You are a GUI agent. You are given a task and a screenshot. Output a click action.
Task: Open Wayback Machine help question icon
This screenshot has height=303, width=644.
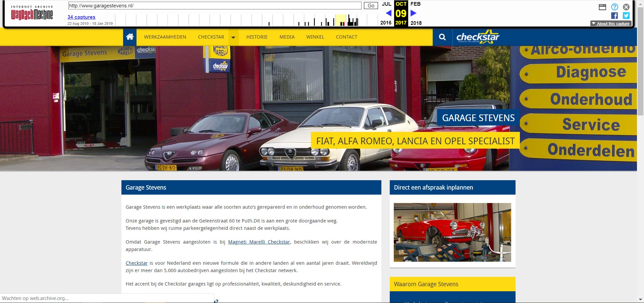614,7
